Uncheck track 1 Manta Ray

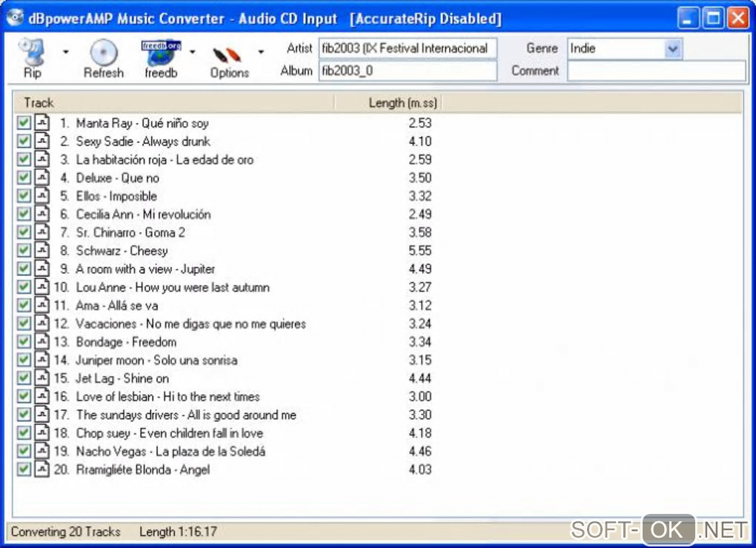24,122
